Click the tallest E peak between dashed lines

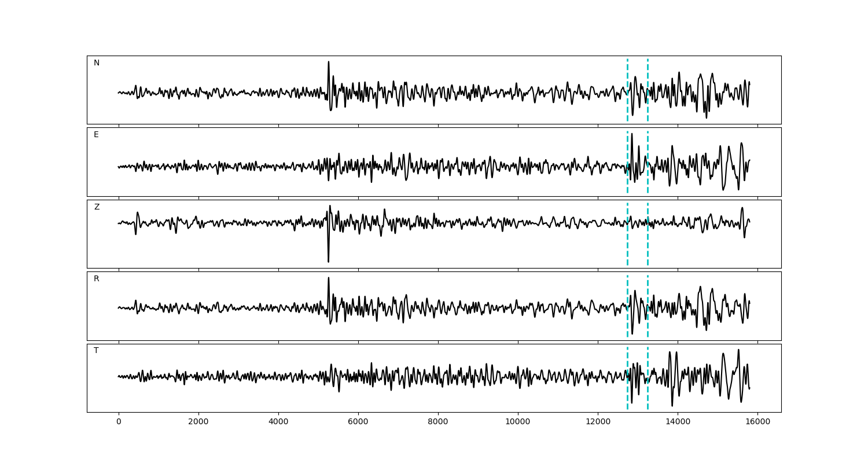click(x=632, y=134)
